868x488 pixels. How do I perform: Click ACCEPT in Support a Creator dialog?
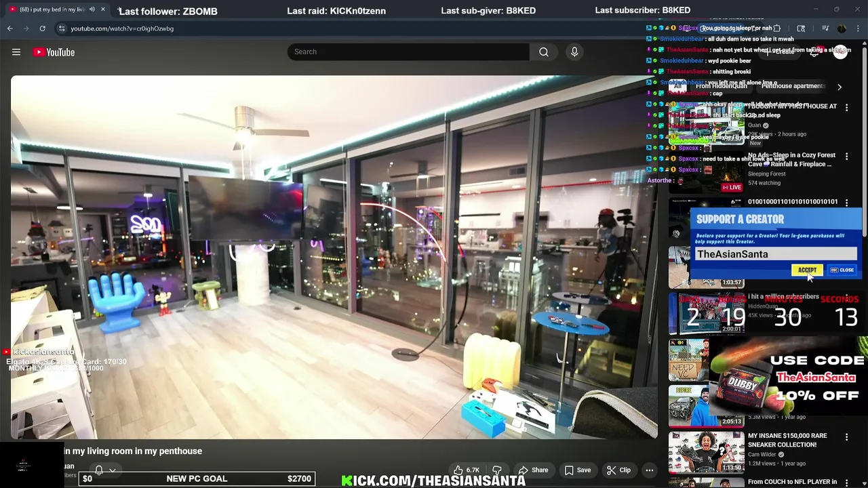807,270
